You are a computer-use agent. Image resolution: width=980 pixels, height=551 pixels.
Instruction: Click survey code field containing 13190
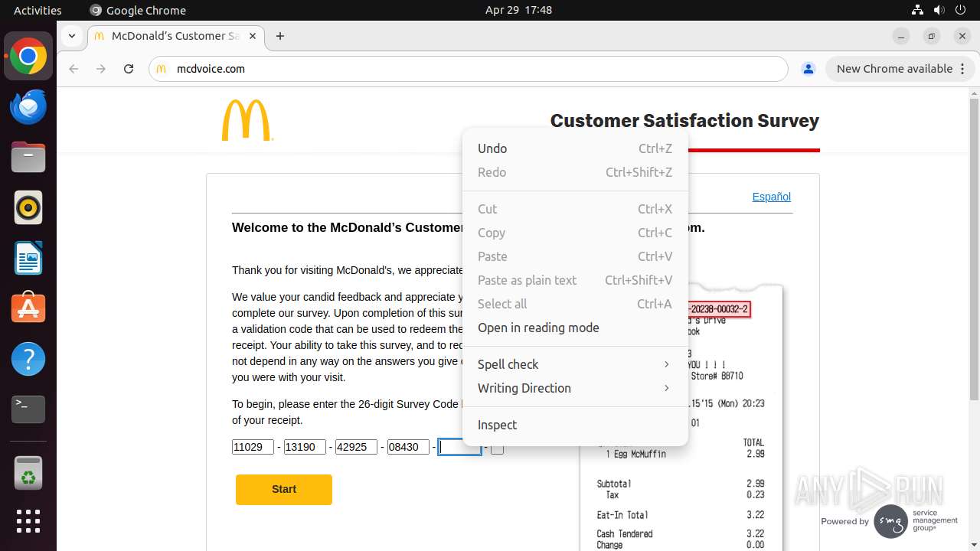[x=305, y=447]
